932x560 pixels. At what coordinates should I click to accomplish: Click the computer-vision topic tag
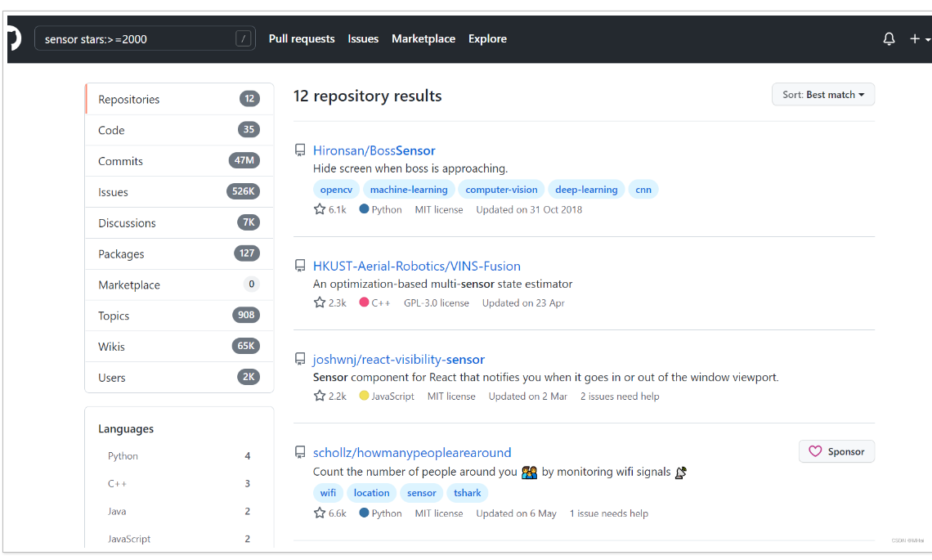501,190
